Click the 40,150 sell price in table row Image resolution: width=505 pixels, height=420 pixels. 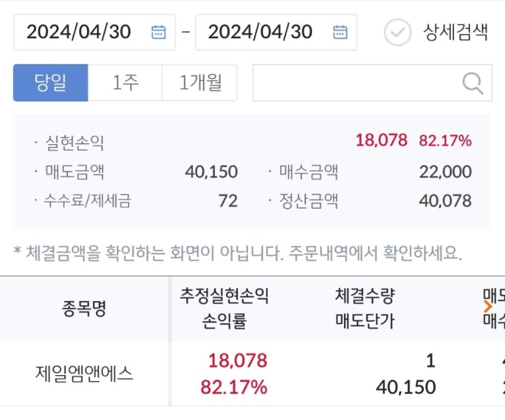tap(405, 387)
